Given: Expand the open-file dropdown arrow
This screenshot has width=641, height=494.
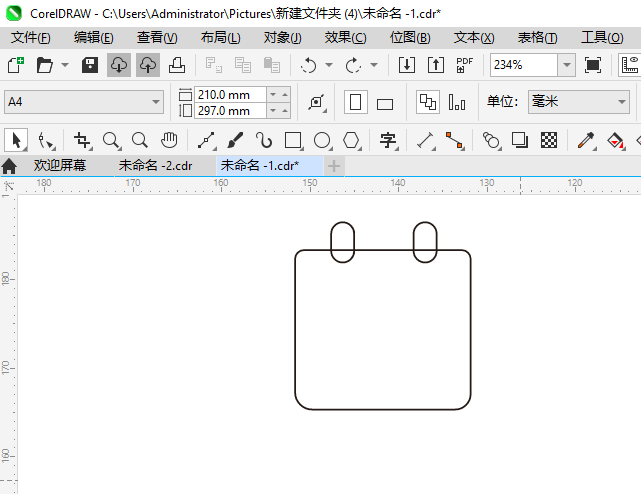Looking at the screenshot, I should 65,65.
